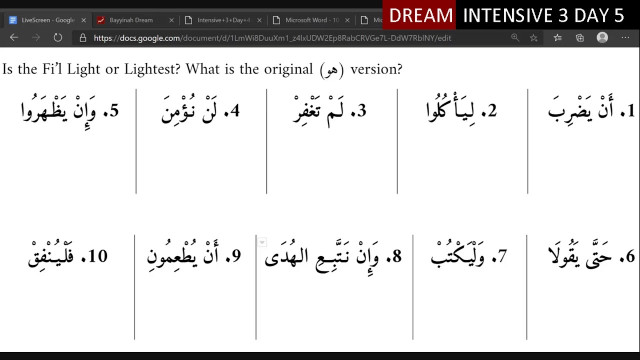Bookmark the page with the star icon
This screenshot has width=640, height=360.
[x=533, y=38]
